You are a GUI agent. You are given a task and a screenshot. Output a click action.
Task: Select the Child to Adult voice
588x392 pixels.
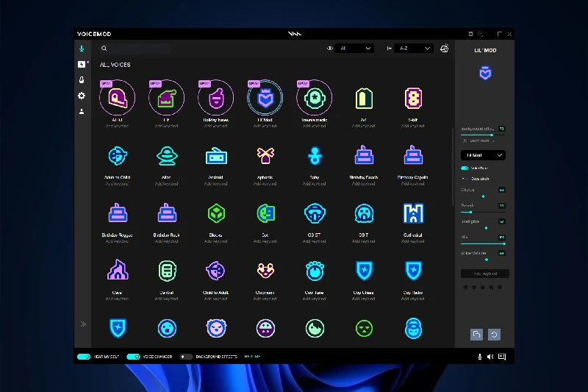click(x=215, y=271)
